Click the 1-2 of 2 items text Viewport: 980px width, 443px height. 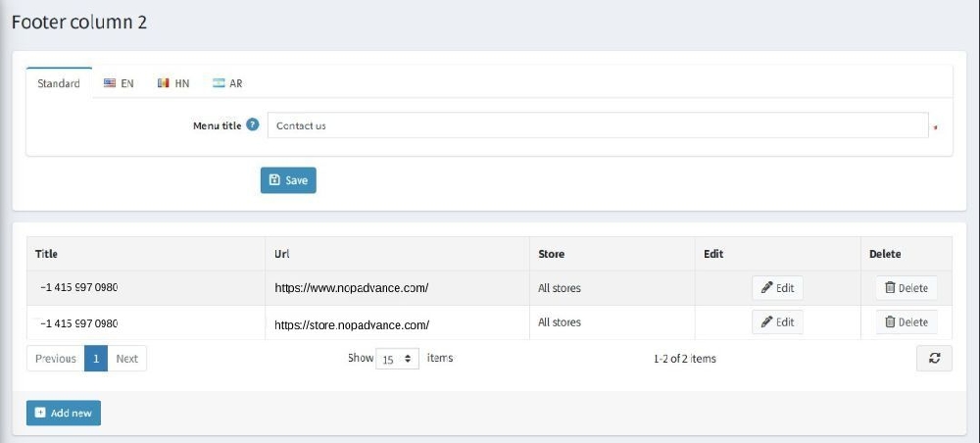[x=685, y=359]
